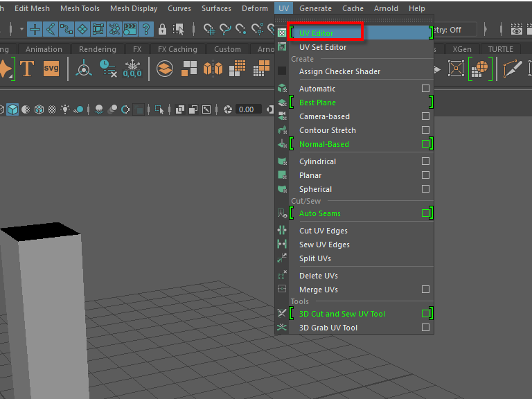532x399 pixels.
Task: Click the Split UVs command
Action: pyautogui.click(x=314, y=258)
